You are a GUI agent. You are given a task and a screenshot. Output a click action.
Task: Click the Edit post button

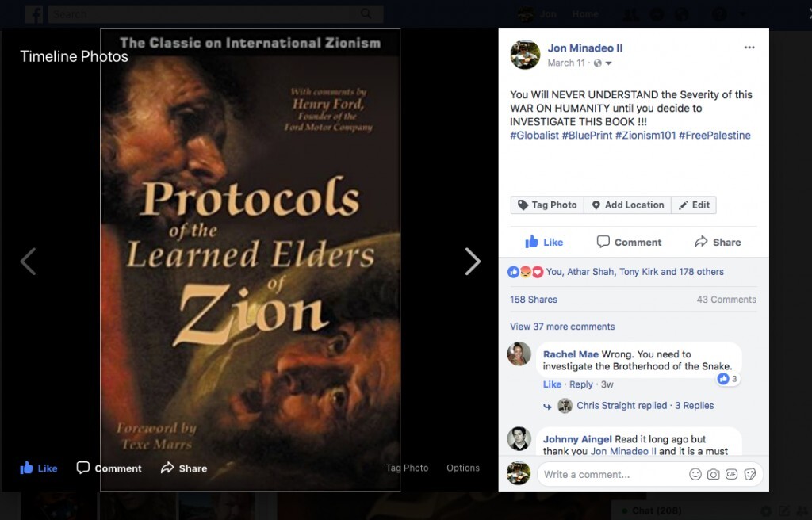click(x=694, y=205)
